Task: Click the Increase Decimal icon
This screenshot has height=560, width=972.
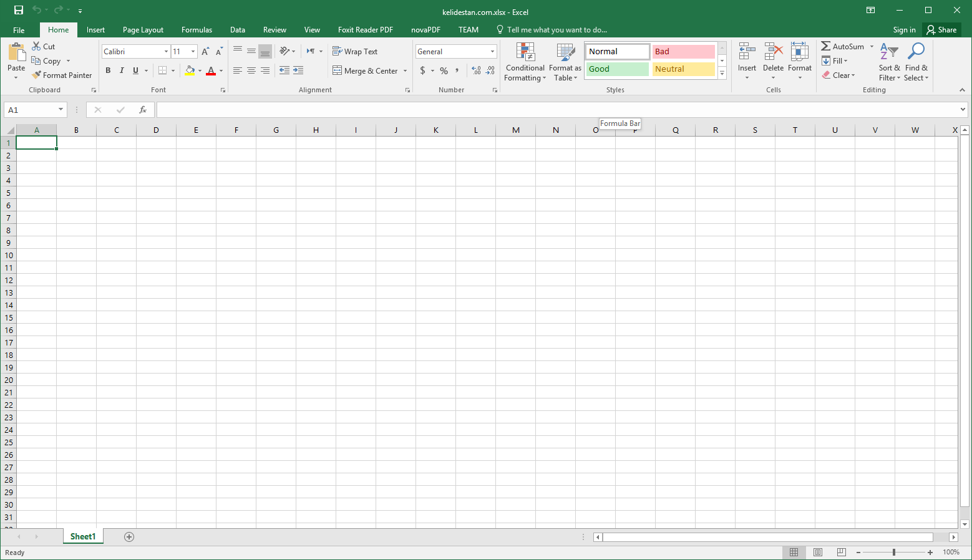Action: coord(477,70)
